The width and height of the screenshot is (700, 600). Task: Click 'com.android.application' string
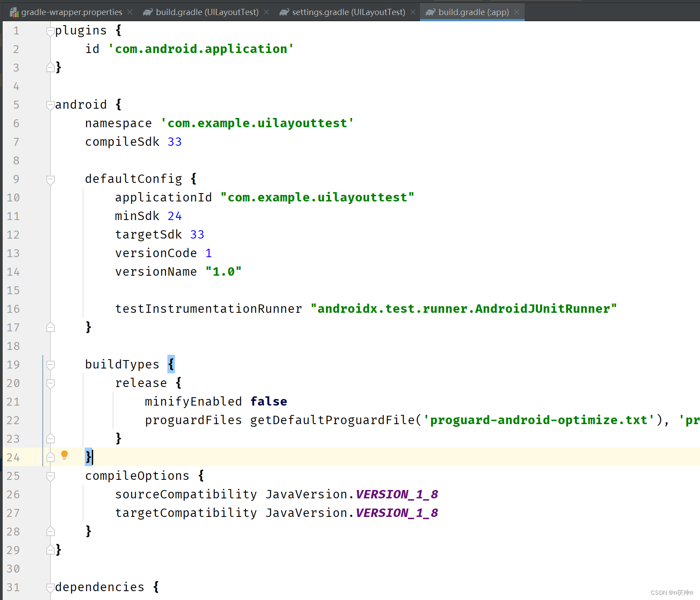pos(201,49)
